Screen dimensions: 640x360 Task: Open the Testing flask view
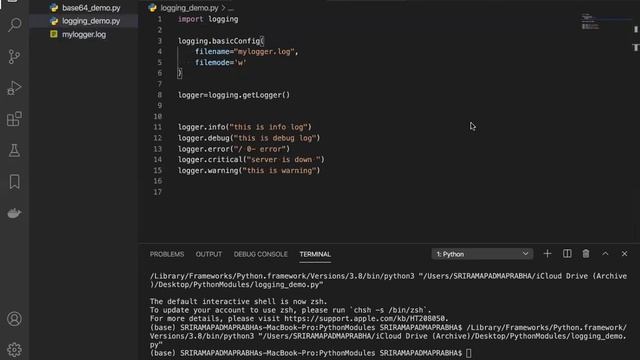(14, 151)
